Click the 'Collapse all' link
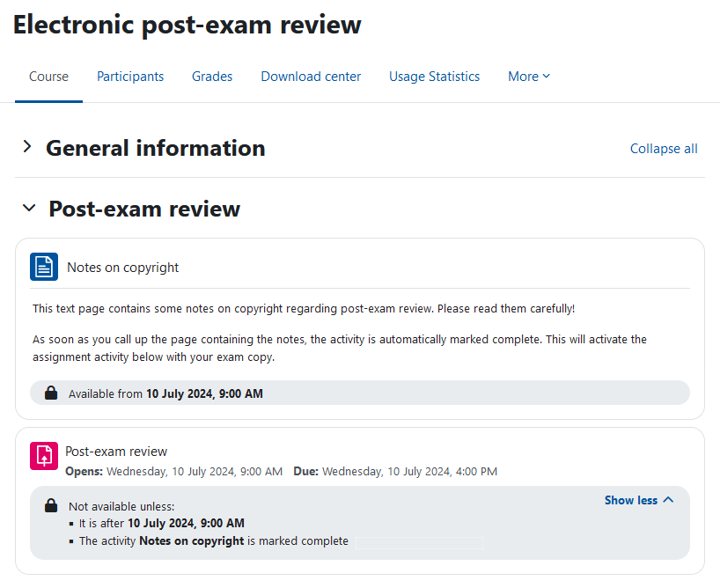 click(x=663, y=149)
